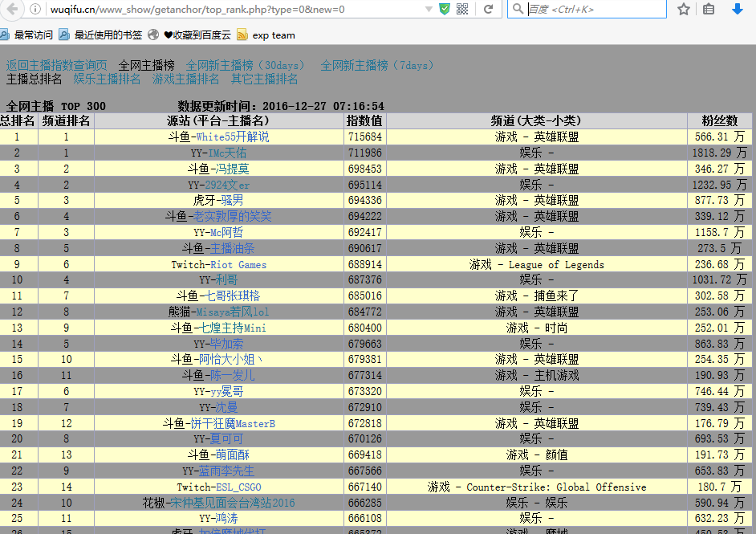The width and height of the screenshot is (756, 534).
Task: Open the bookmarks list icon
Action: point(709,10)
